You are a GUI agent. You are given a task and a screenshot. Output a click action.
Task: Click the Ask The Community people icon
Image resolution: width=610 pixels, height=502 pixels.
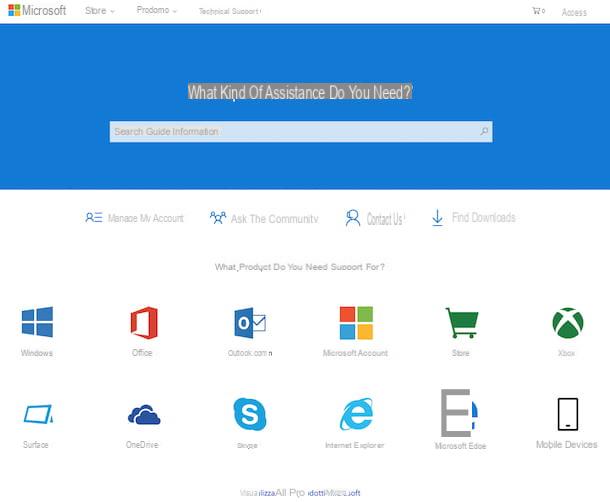pyautogui.click(x=218, y=218)
